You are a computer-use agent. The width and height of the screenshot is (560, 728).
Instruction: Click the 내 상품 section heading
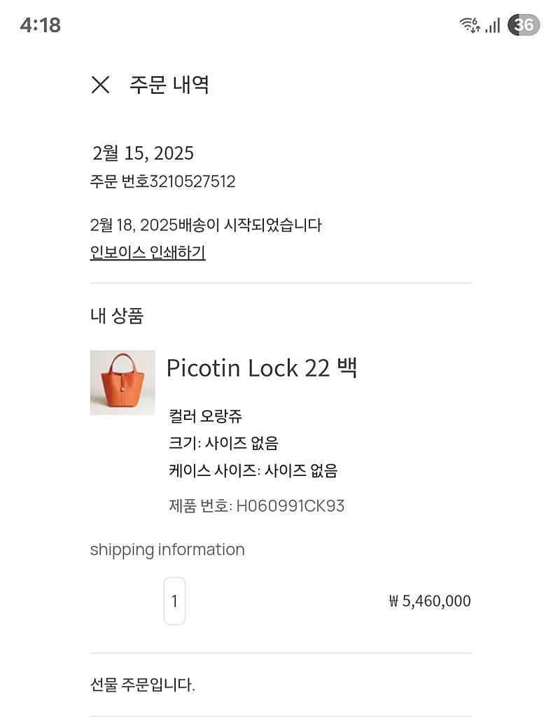(x=117, y=316)
